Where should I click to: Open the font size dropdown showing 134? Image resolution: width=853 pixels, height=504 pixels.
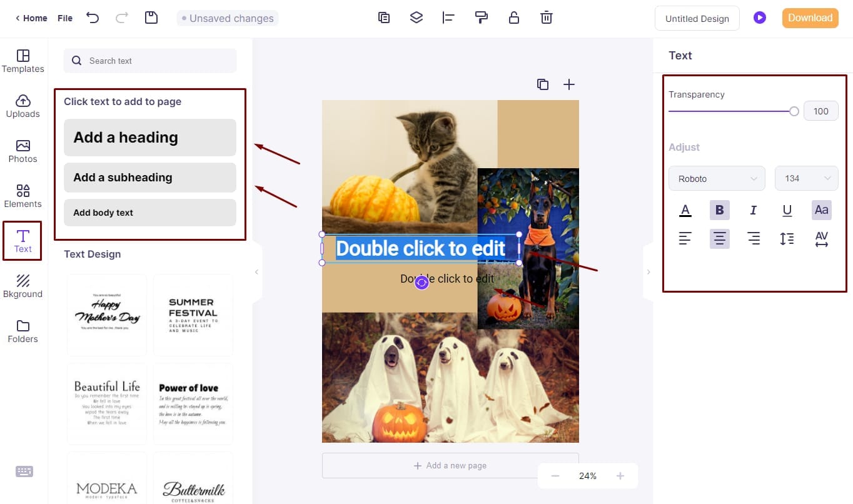point(807,178)
